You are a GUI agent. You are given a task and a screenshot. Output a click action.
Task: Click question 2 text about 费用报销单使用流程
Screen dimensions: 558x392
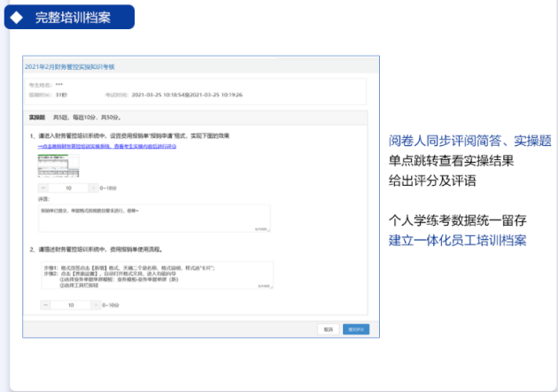pyautogui.click(x=101, y=250)
